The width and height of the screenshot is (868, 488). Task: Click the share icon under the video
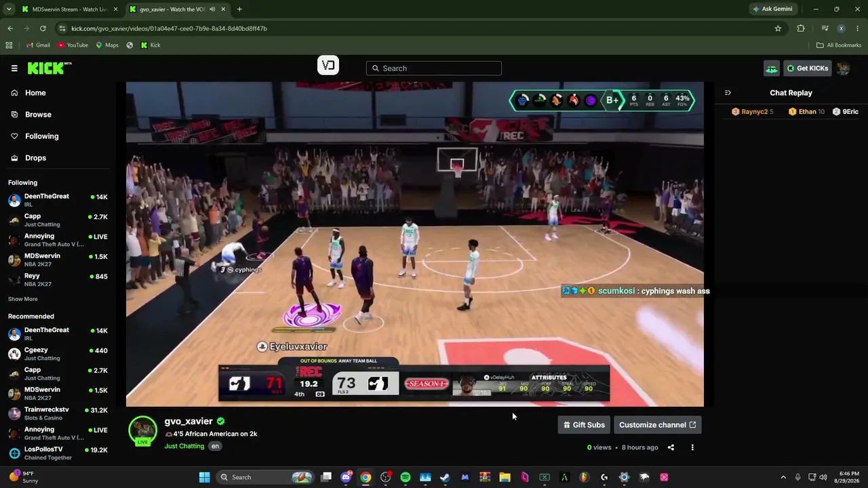[x=671, y=447]
